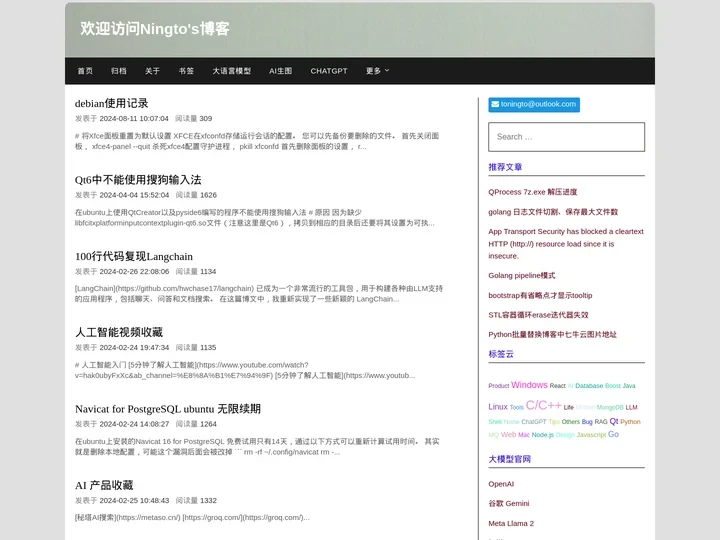Click the Boost tag

pyautogui.click(x=613, y=386)
